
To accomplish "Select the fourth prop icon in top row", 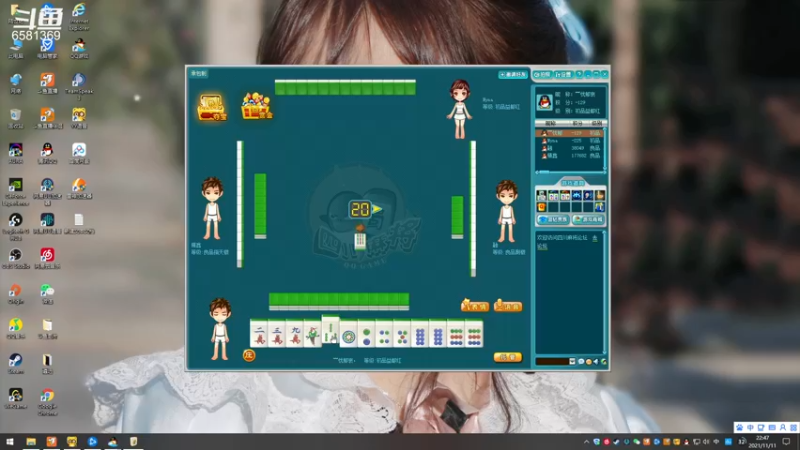I will [x=577, y=195].
